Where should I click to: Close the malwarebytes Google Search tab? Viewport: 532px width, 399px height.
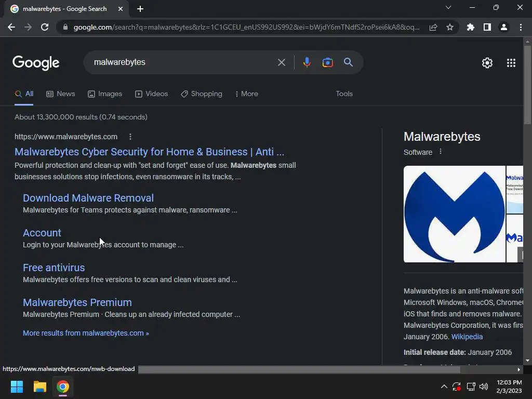121,9
